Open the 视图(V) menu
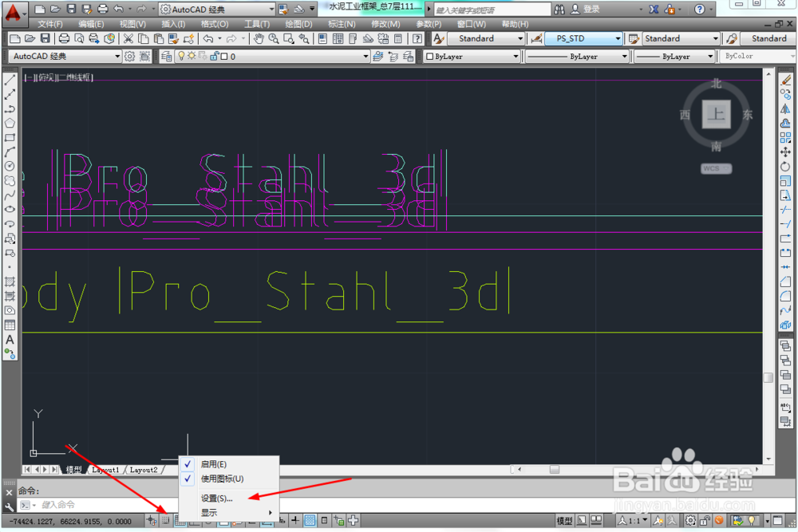Screen dimensions: 798x532 132,24
